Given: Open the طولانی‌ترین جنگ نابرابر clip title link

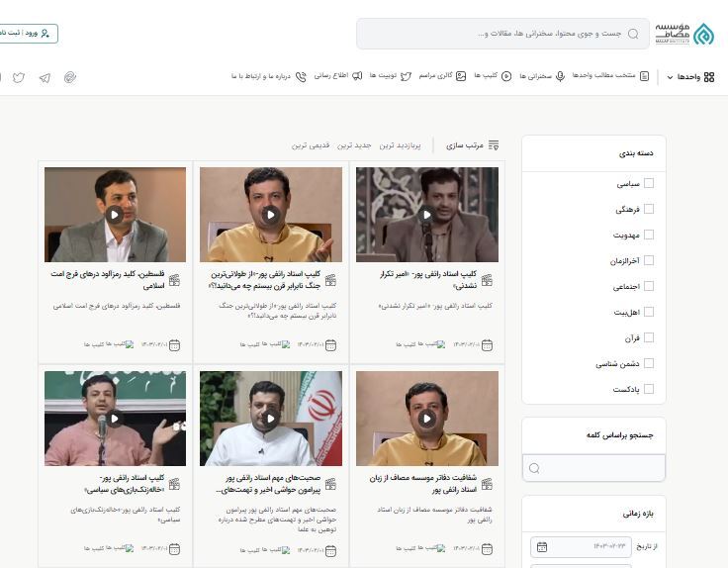Looking at the screenshot, I should (x=265, y=280).
